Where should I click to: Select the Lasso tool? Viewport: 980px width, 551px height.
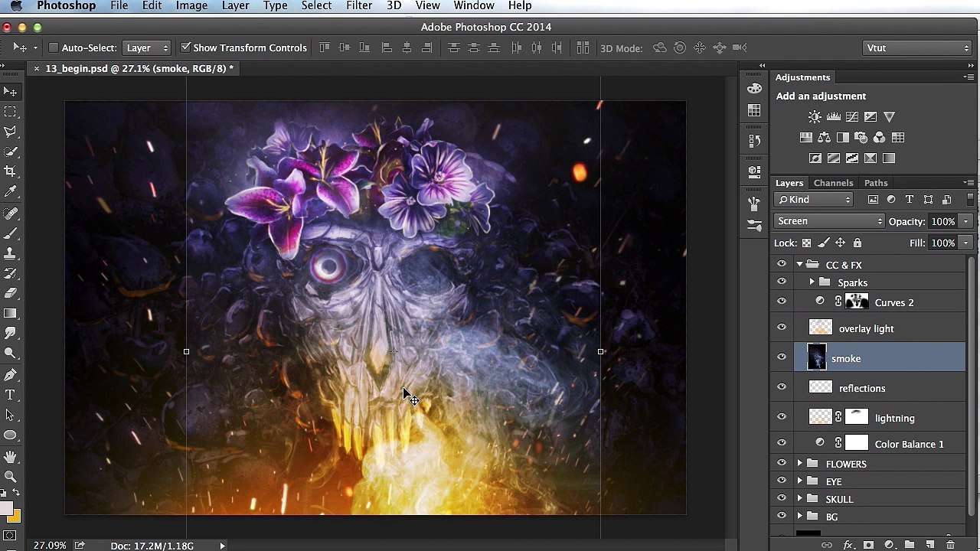pos(11,132)
